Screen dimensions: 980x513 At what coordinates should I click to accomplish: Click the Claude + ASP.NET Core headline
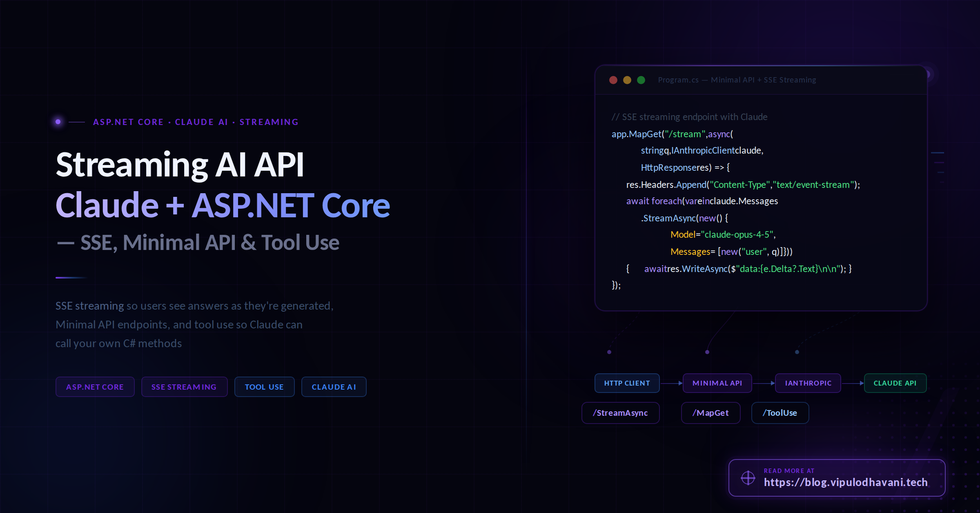pyautogui.click(x=223, y=205)
